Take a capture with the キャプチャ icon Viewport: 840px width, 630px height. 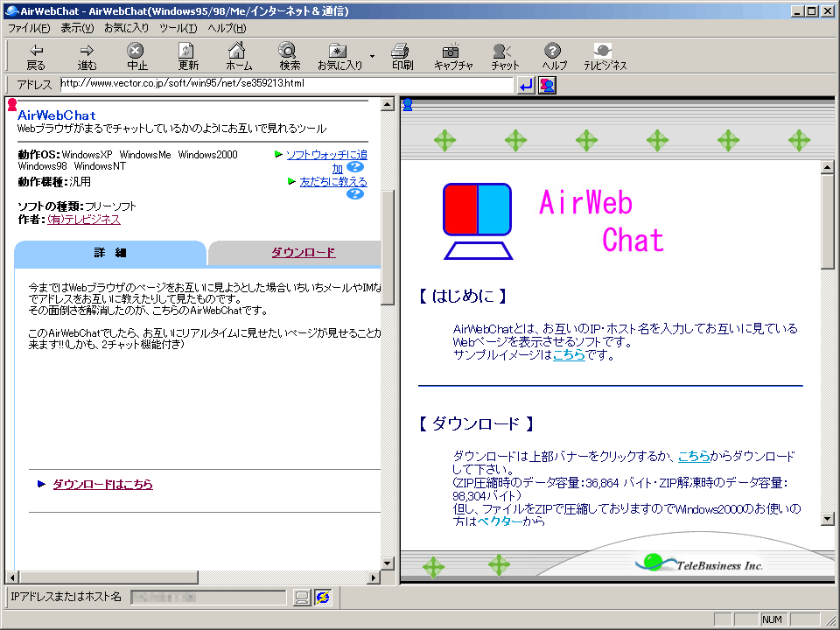pyautogui.click(x=453, y=57)
